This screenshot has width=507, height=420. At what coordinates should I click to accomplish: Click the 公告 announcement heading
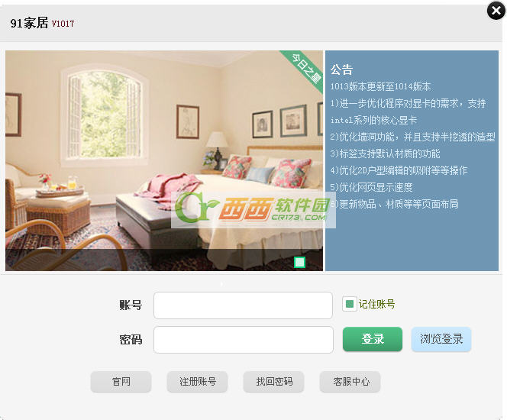pyautogui.click(x=341, y=69)
